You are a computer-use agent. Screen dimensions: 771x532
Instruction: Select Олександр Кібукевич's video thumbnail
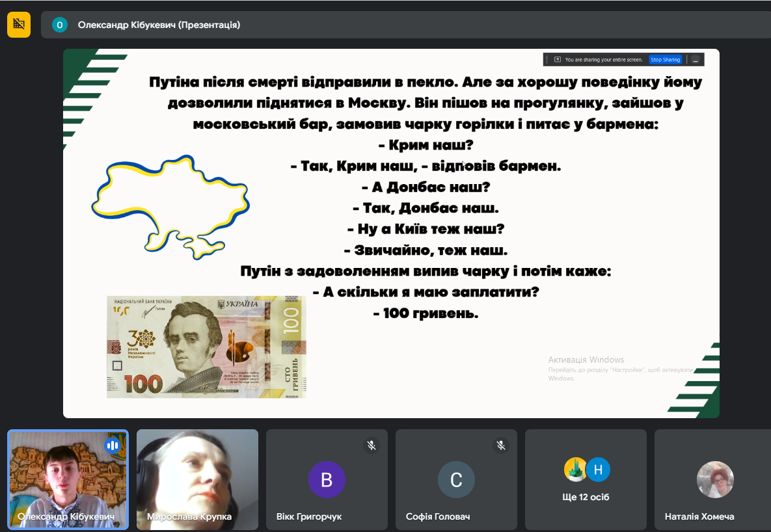68,480
